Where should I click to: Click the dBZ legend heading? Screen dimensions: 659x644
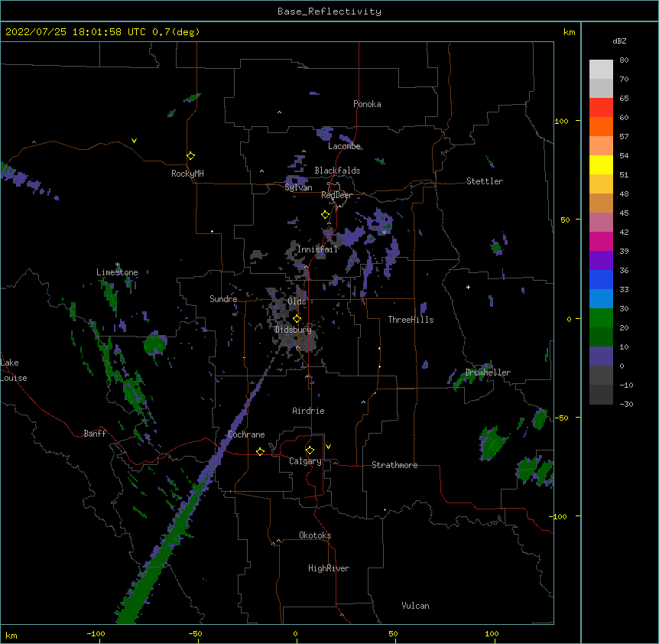click(619, 41)
